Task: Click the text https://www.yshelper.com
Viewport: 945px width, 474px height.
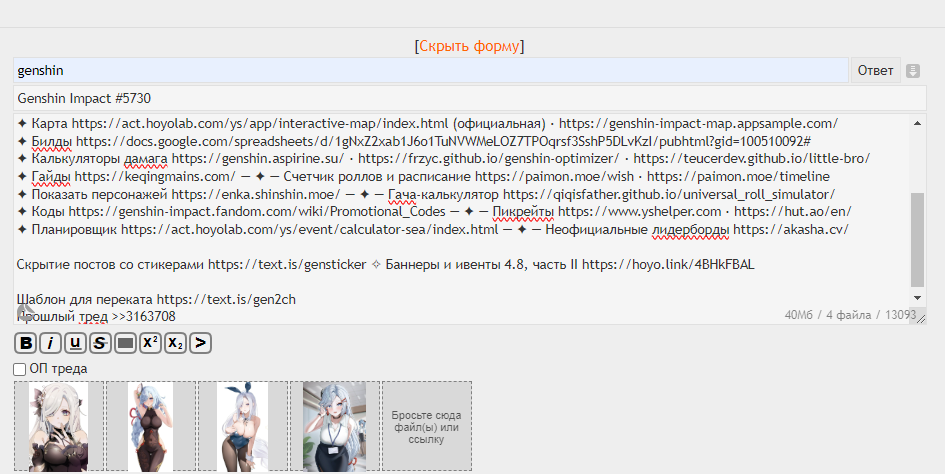Action: (x=639, y=212)
